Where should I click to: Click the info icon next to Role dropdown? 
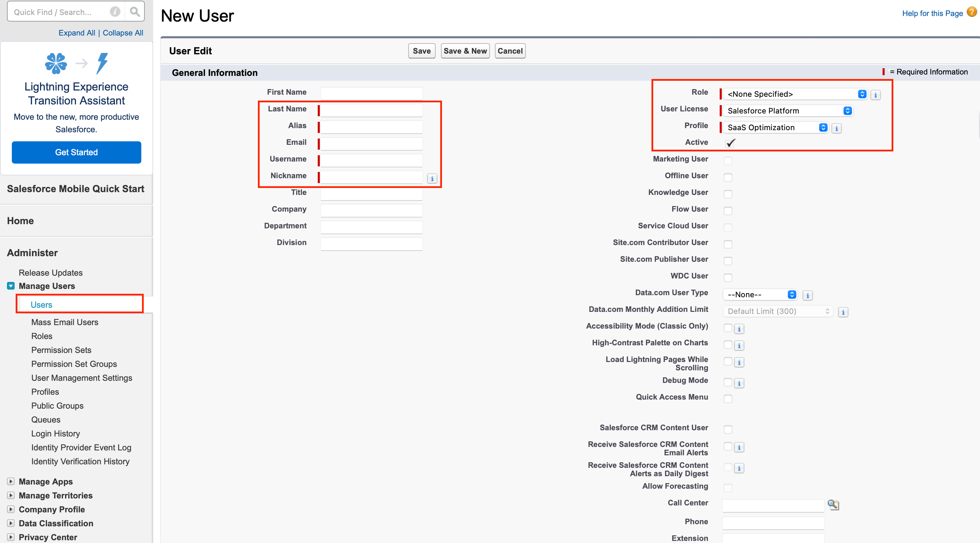coord(876,95)
